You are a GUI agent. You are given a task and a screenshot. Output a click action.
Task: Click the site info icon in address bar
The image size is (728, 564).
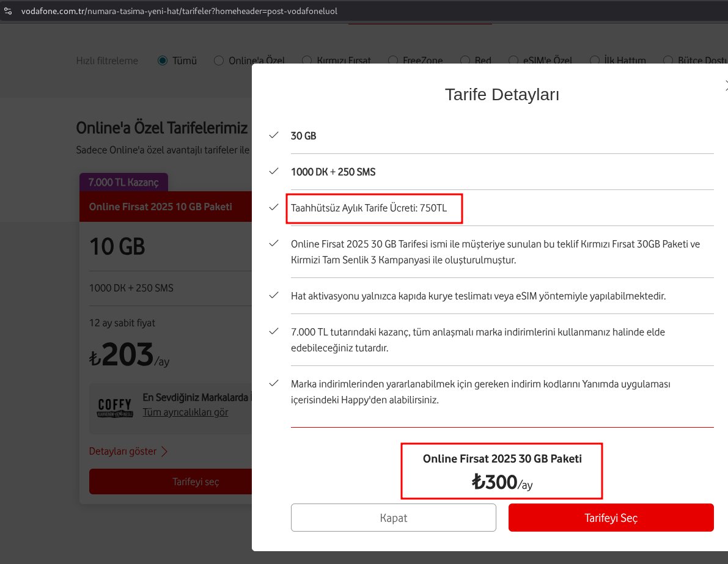(x=8, y=10)
